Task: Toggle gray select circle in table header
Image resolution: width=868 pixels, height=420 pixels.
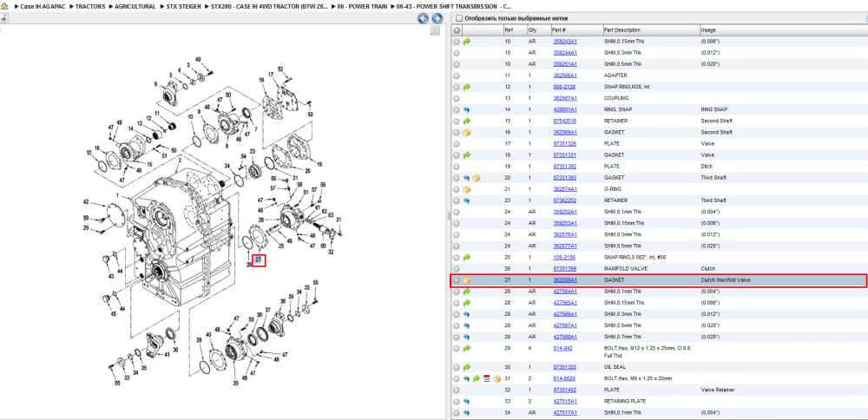Action: point(457,30)
